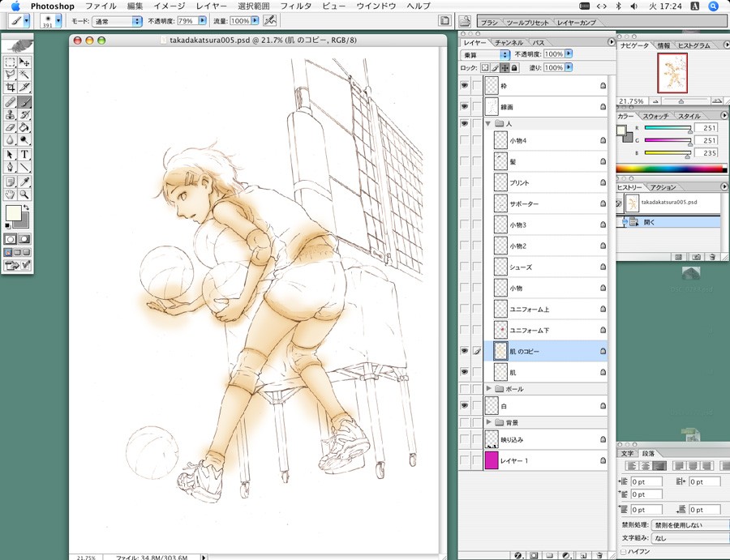Select the Slice tool

click(x=24, y=87)
